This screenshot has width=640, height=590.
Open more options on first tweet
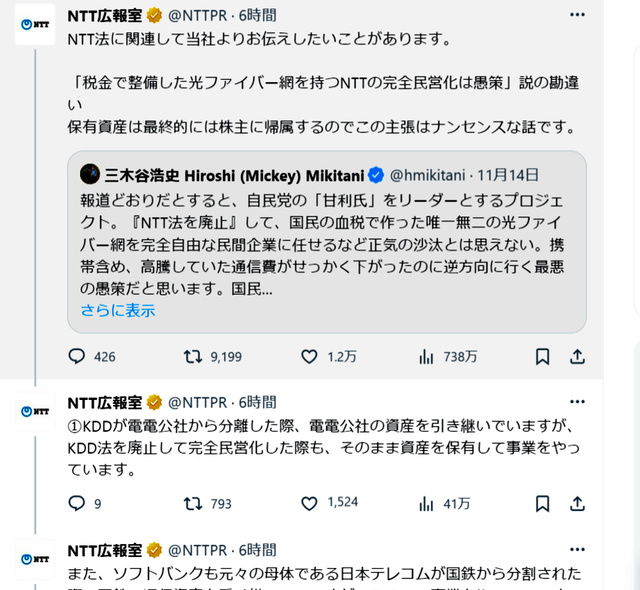[577, 15]
